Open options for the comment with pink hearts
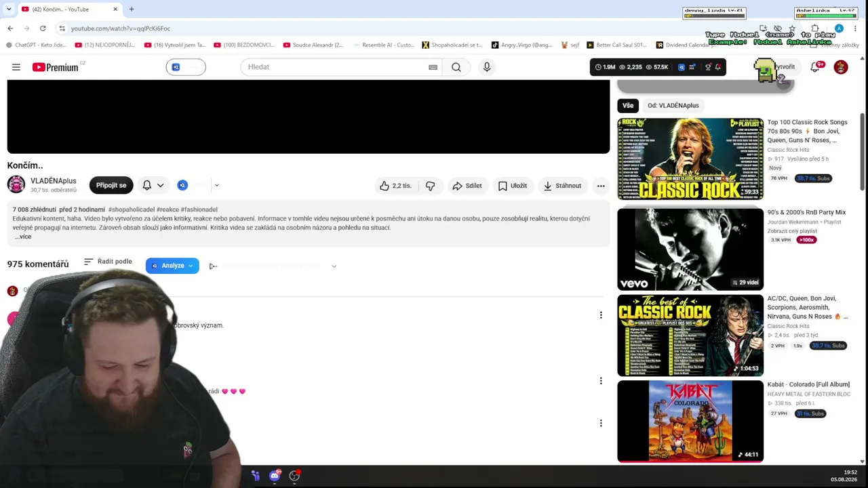Image resolution: width=868 pixels, height=488 pixels. (x=601, y=381)
